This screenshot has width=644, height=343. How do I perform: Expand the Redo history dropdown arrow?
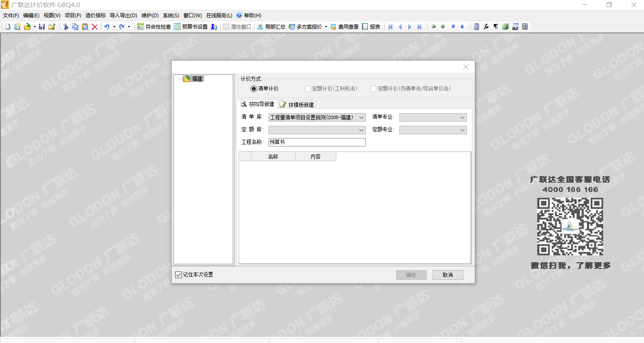(x=129, y=27)
